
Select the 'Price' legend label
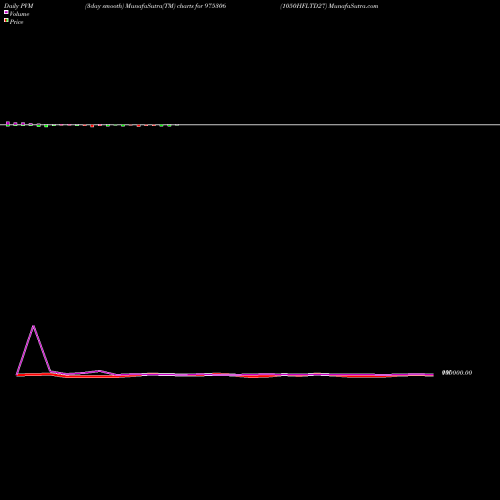point(16,22)
